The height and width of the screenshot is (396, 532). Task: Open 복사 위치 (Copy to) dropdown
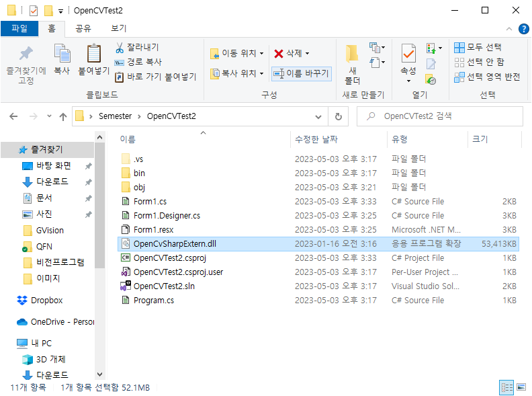point(236,73)
